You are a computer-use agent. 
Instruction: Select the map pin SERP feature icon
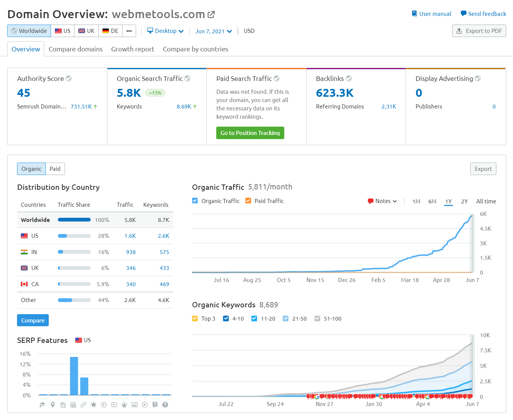pyautogui.click(x=53, y=405)
